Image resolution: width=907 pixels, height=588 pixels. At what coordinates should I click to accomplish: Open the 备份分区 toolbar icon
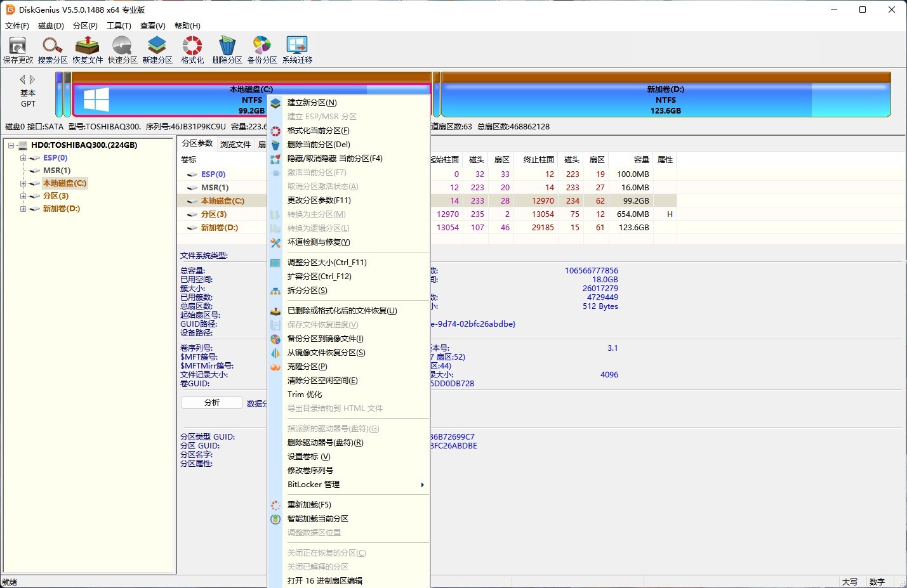pyautogui.click(x=262, y=49)
